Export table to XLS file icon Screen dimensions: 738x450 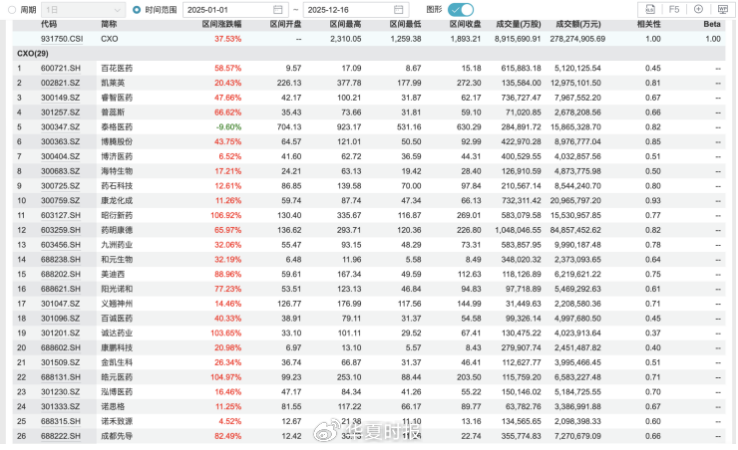[x=650, y=9]
